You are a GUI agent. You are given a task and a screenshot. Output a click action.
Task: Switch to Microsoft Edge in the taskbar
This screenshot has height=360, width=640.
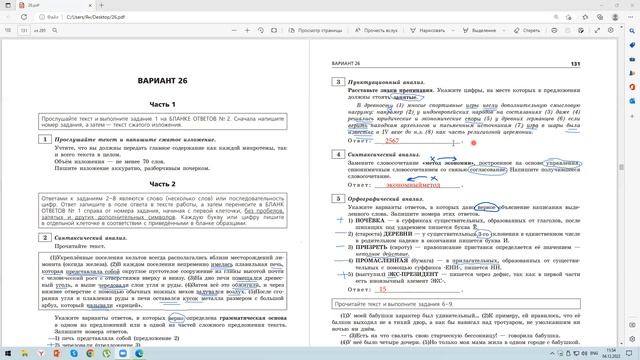coord(139,353)
